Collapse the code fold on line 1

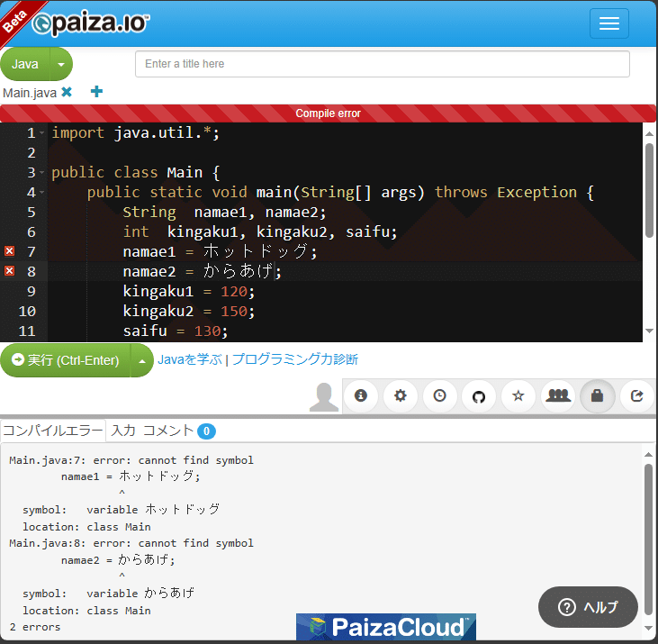[42, 133]
